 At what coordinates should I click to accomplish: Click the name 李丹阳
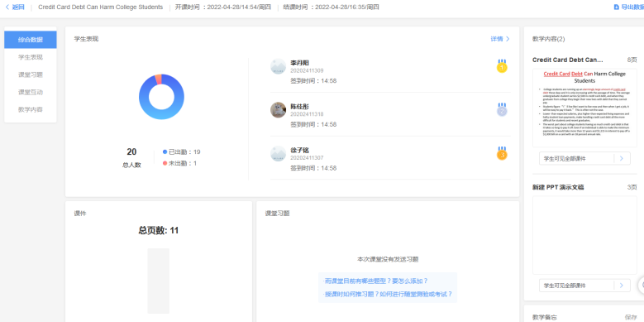[300, 63]
